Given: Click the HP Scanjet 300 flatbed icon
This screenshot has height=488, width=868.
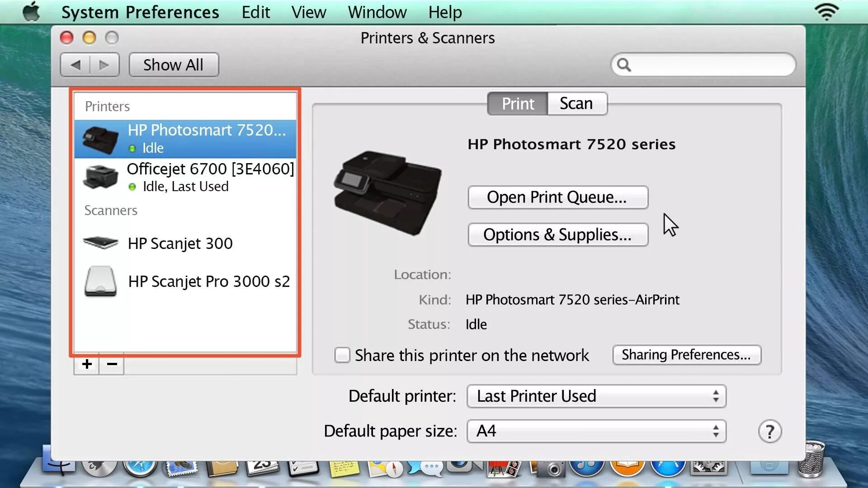Looking at the screenshot, I should 100,243.
